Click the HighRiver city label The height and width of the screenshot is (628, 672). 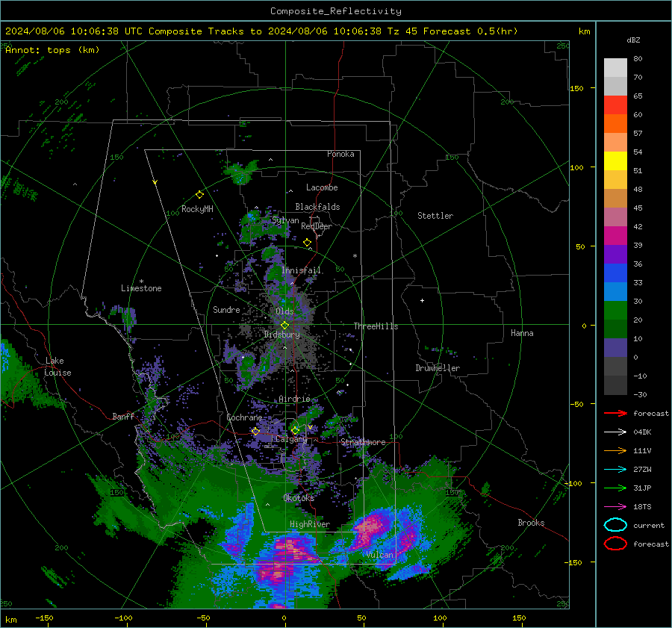310,524
